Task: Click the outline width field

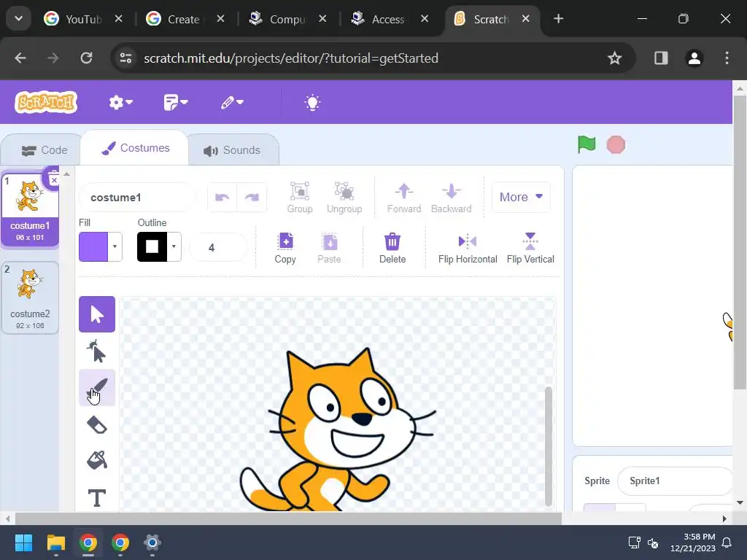Action: [218, 247]
